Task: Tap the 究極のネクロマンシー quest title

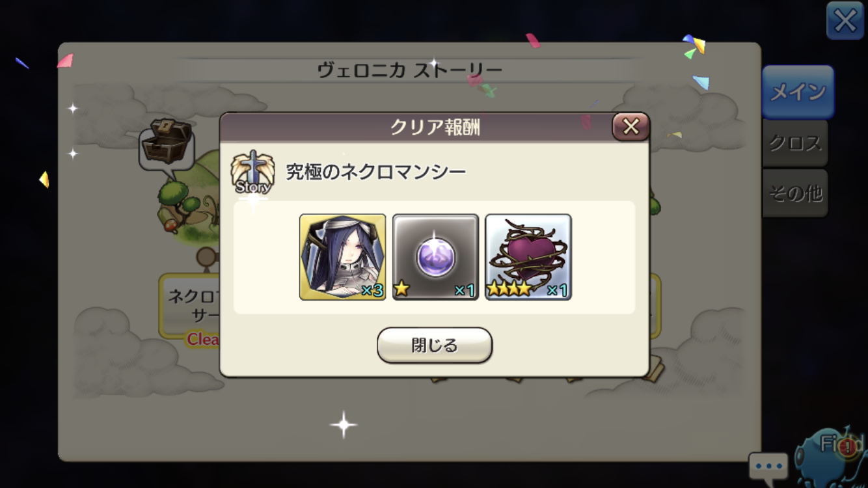Action: (376, 172)
